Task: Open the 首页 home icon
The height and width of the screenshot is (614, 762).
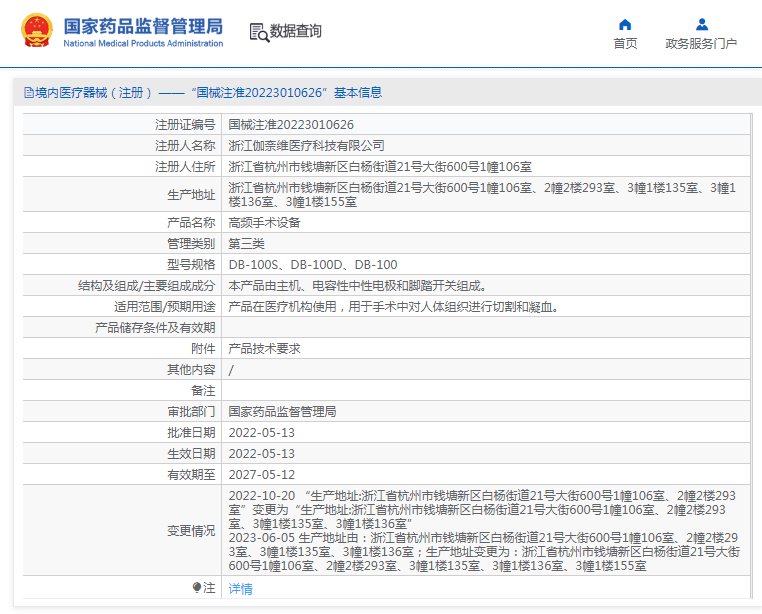Action: pos(625,24)
